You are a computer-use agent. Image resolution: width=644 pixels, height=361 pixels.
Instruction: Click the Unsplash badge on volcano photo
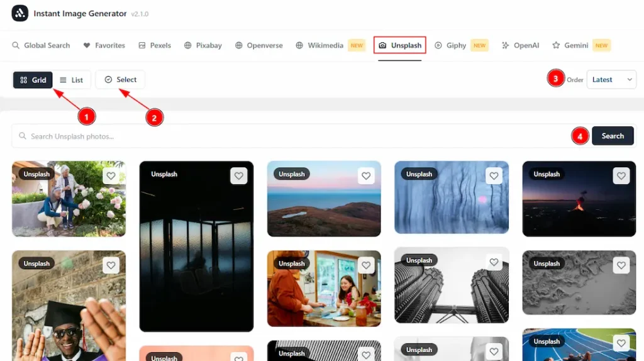pyautogui.click(x=547, y=174)
